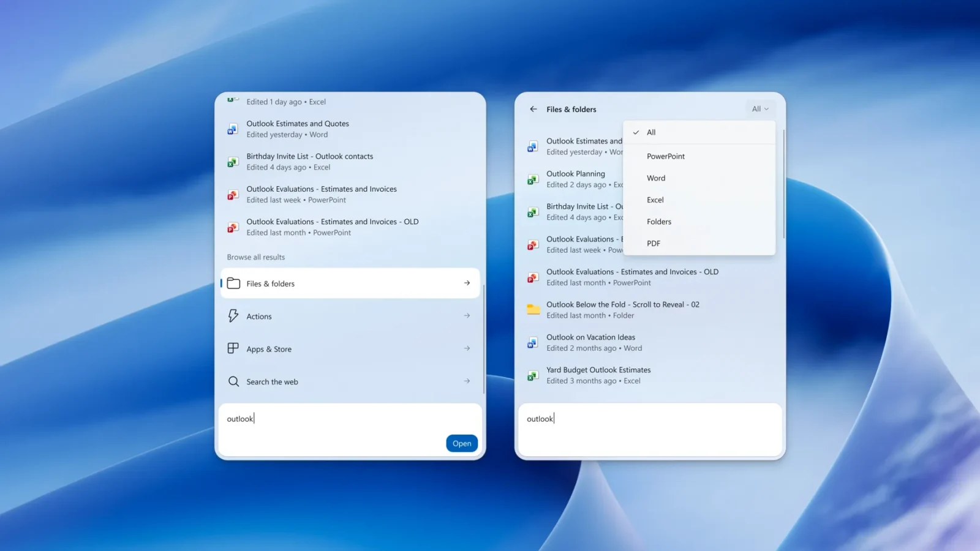The width and height of the screenshot is (980, 551).
Task: Click Word icon of Outlook on Vacation Ideas
Action: pos(533,343)
